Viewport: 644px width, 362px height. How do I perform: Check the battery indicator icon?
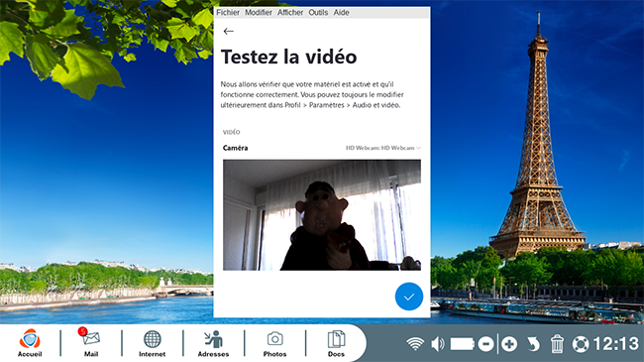(463, 344)
